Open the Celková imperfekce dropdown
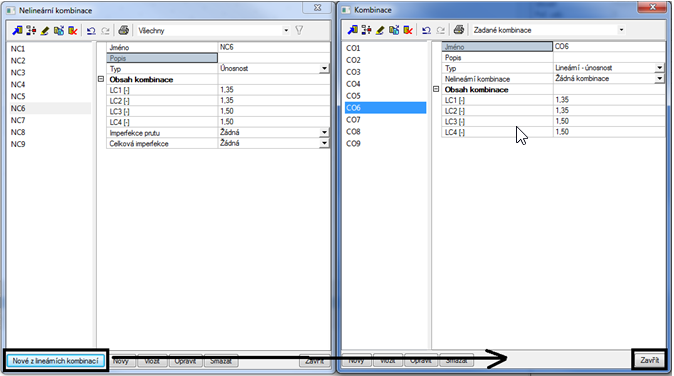The height and width of the screenshot is (376, 674). [325, 144]
